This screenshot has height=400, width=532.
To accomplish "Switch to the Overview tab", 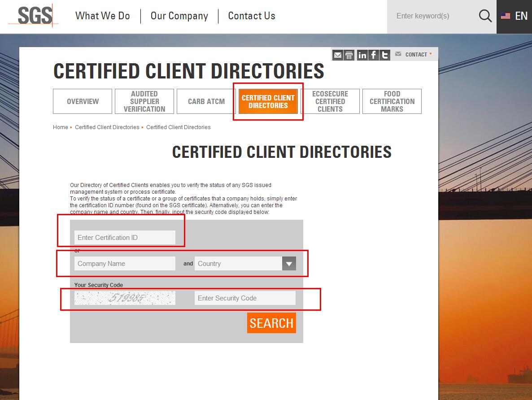I will 83,101.
